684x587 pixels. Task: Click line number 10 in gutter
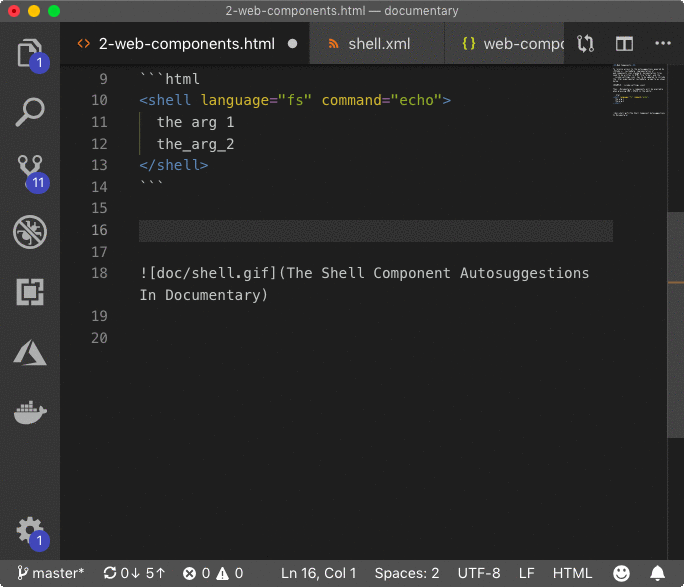[x=99, y=100]
